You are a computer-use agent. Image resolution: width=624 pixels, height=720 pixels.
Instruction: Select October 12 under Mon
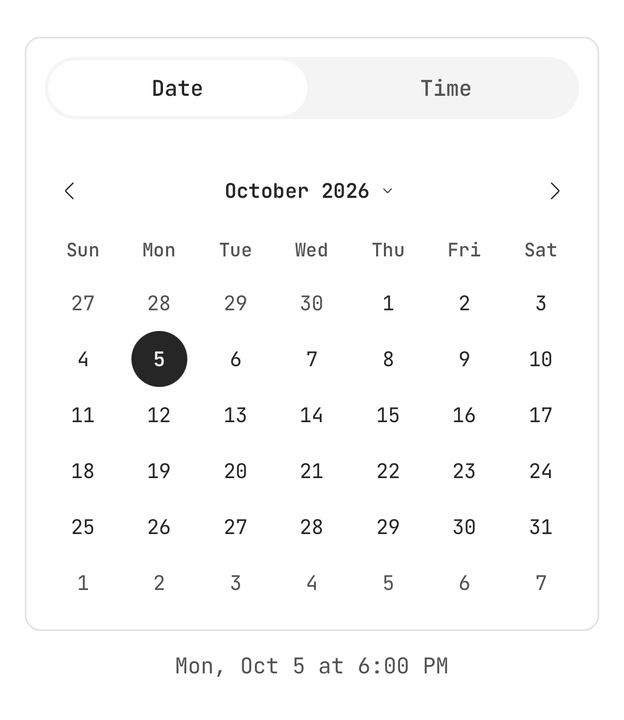(159, 415)
